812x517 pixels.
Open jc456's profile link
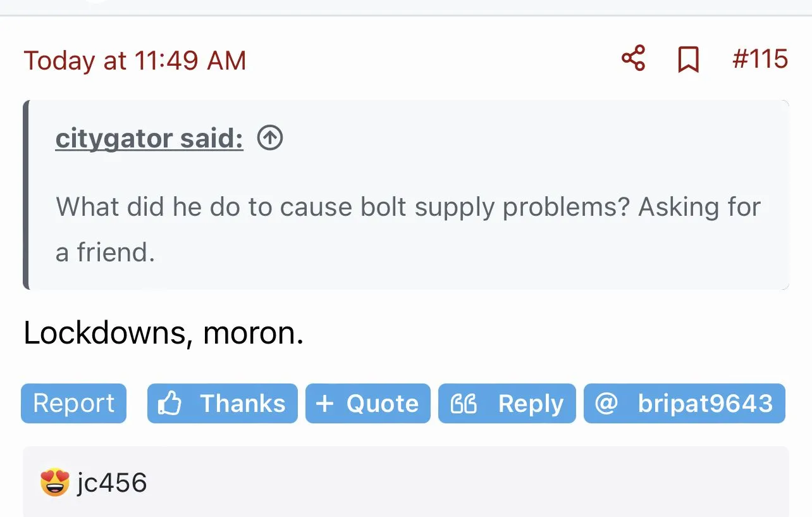tap(112, 483)
